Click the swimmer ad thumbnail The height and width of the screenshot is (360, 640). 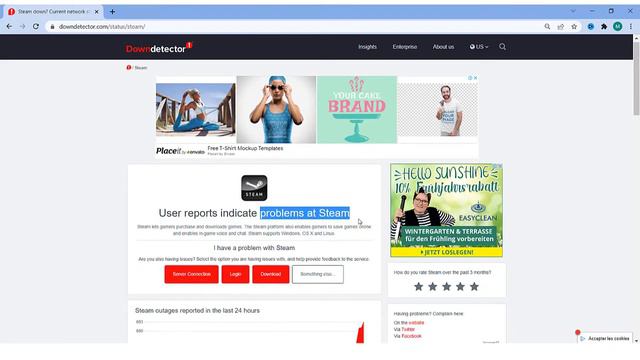click(276, 109)
